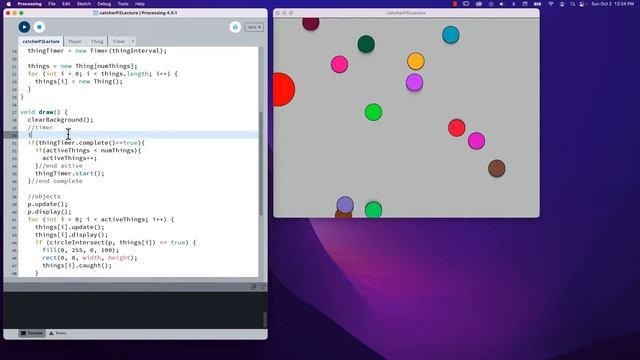640x360 pixels.
Task: Open the Sketch menu
Action: pos(84,4)
